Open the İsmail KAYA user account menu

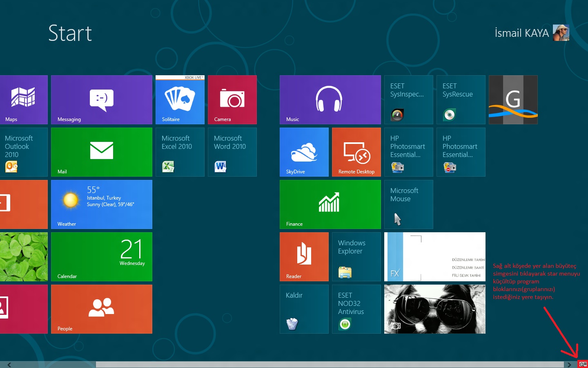532,33
